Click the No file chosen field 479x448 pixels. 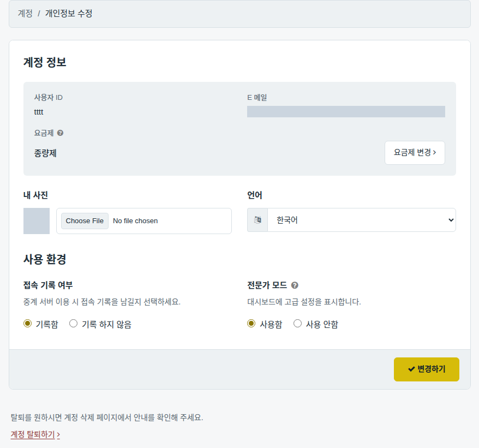point(144,221)
